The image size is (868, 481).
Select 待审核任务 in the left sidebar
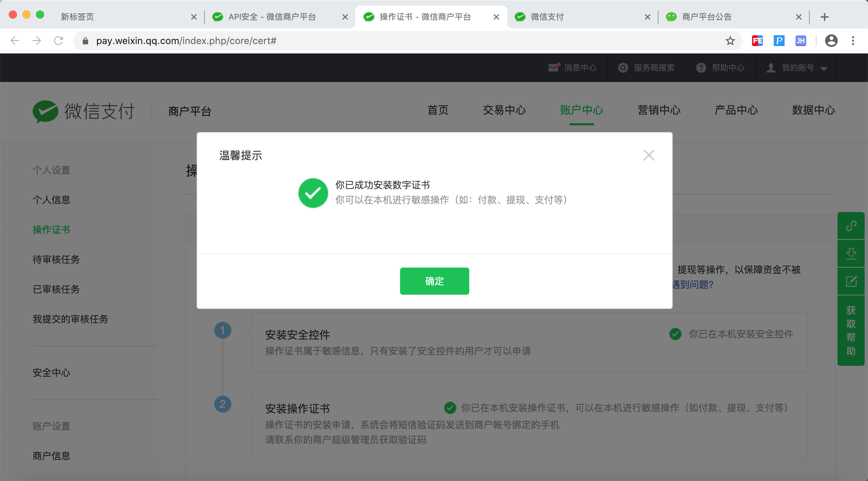[x=56, y=259]
